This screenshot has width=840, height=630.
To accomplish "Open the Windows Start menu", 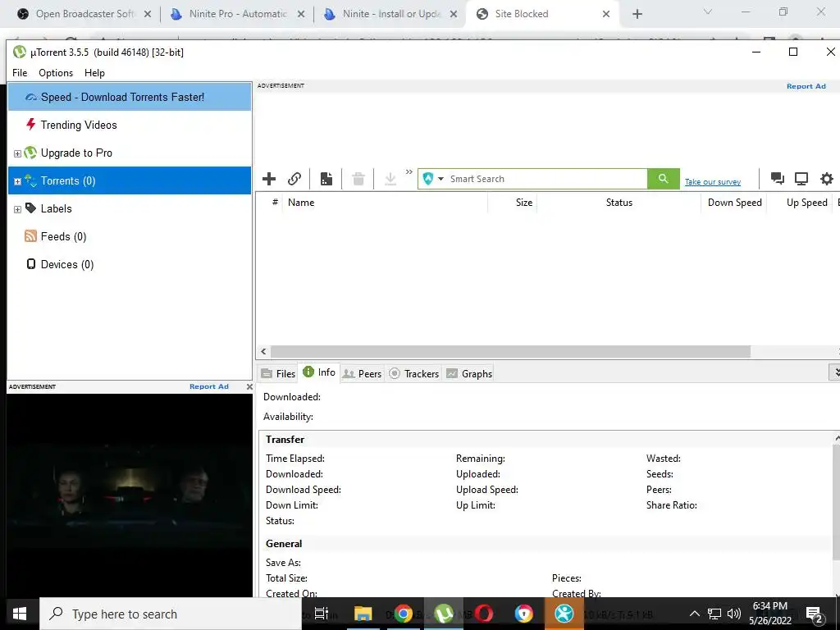I will point(20,614).
